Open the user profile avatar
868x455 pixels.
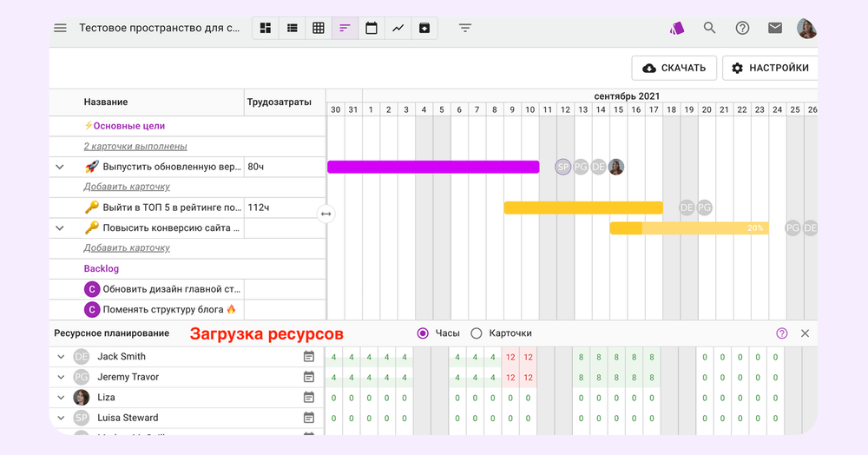pos(806,29)
